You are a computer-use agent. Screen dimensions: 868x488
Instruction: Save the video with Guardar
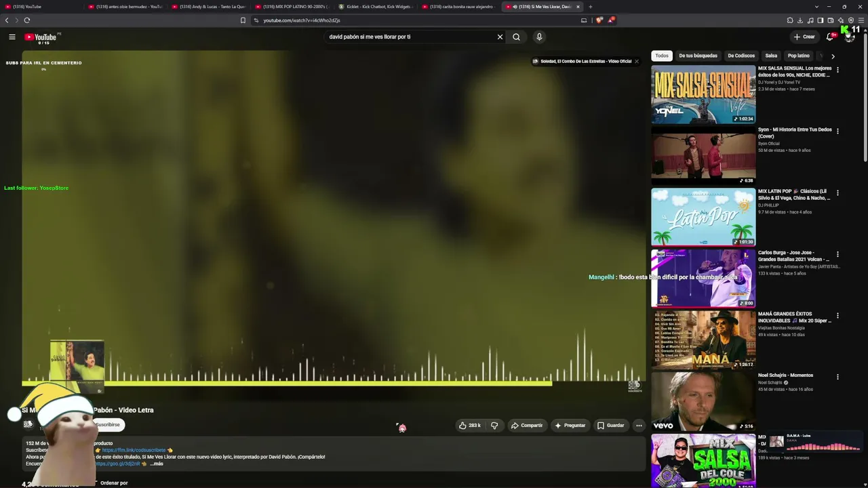(610, 426)
